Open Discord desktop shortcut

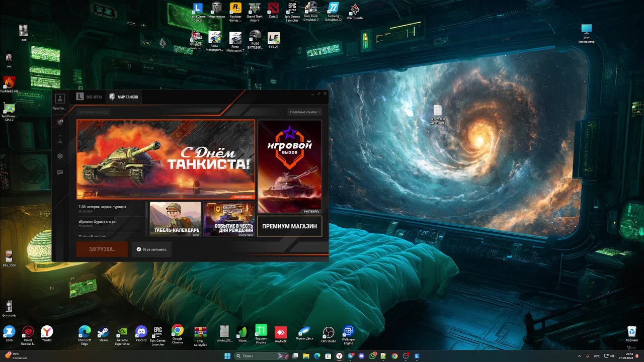click(141, 333)
